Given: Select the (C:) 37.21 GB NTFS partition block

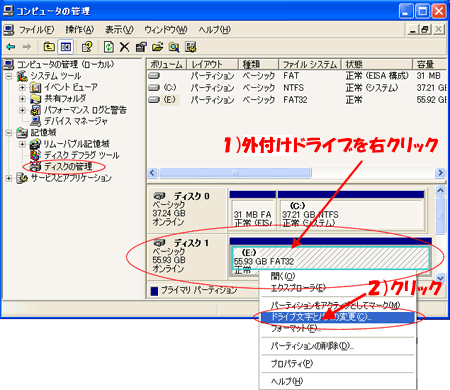Looking at the screenshot, I should click(x=351, y=214).
